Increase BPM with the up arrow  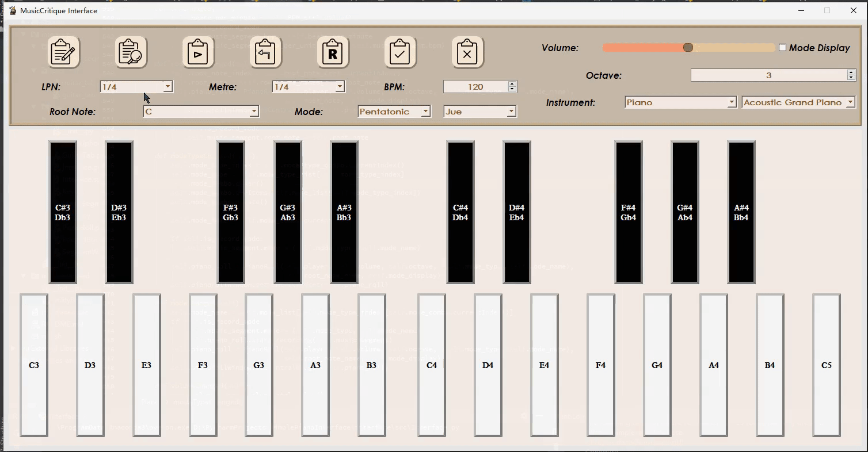[512, 84]
